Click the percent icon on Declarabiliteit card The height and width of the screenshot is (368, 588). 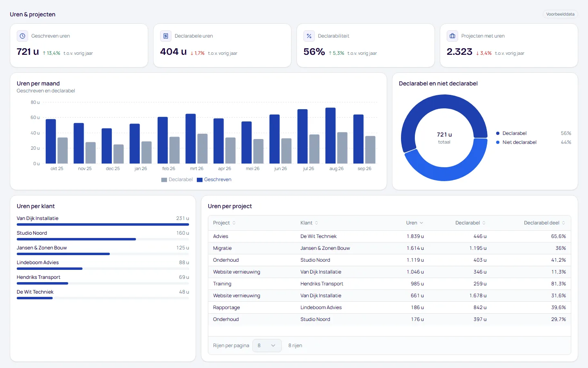pyautogui.click(x=309, y=36)
